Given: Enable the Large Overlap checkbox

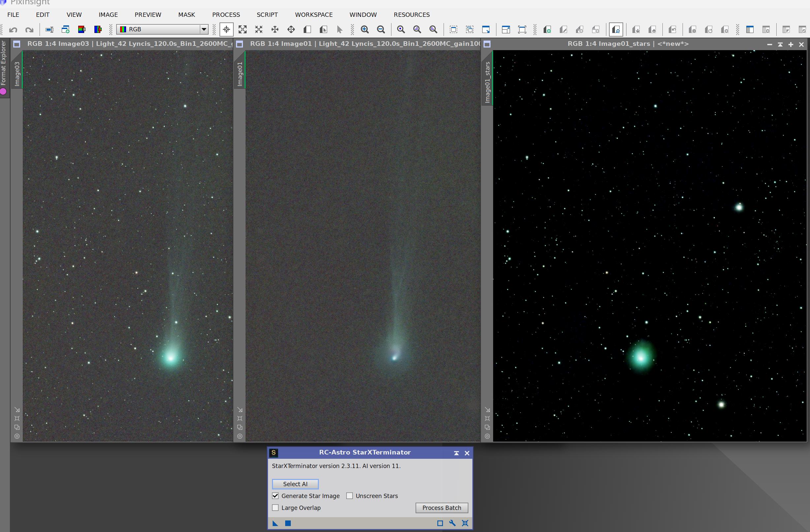Looking at the screenshot, I should click(x=275, y=508).
